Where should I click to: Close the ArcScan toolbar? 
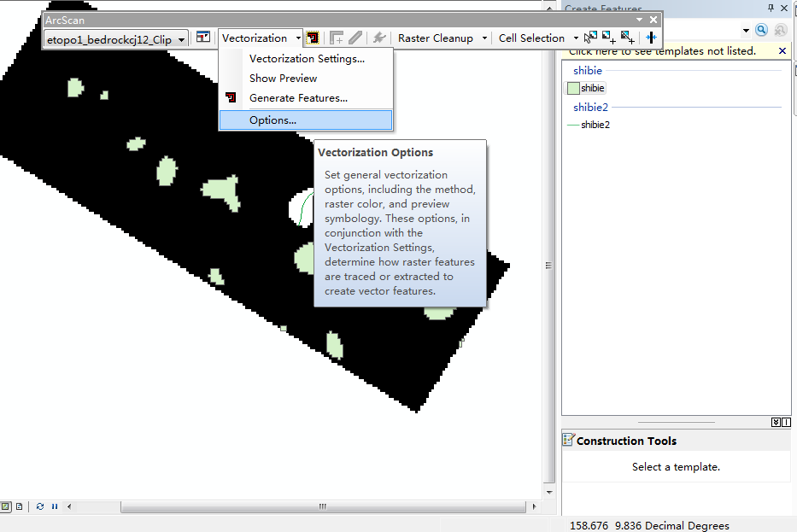click(653, 20)
